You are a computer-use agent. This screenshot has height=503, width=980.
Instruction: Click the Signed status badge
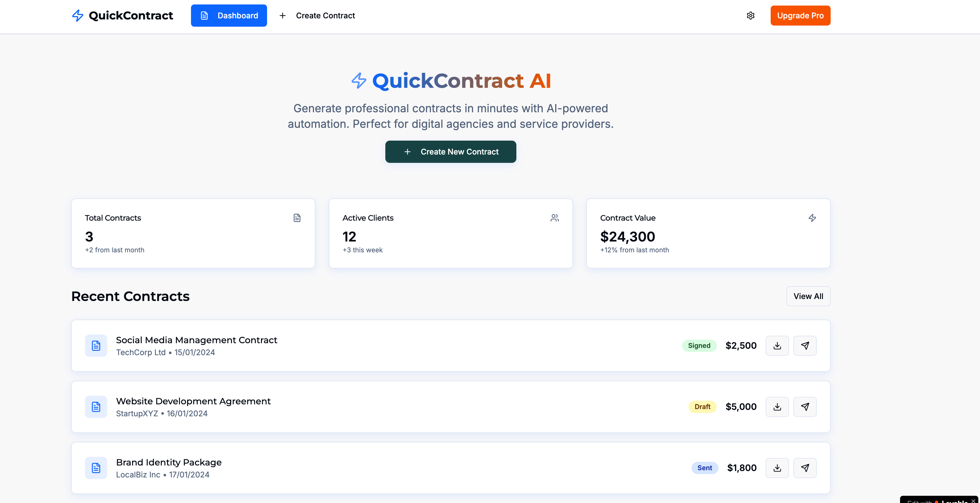coord(699,345)
